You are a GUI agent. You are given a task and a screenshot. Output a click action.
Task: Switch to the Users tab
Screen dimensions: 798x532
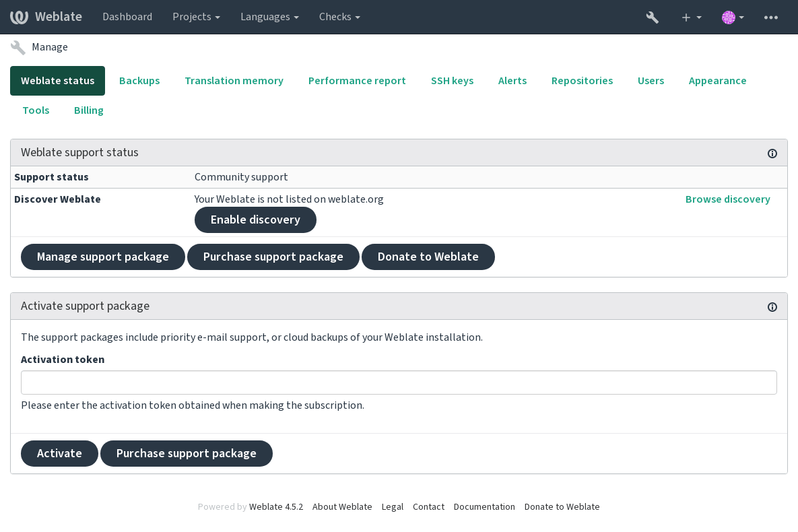coord(651,81)
